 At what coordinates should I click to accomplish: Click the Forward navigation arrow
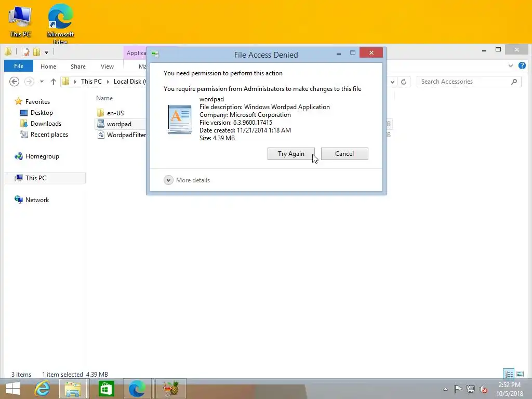coord(29,82)
